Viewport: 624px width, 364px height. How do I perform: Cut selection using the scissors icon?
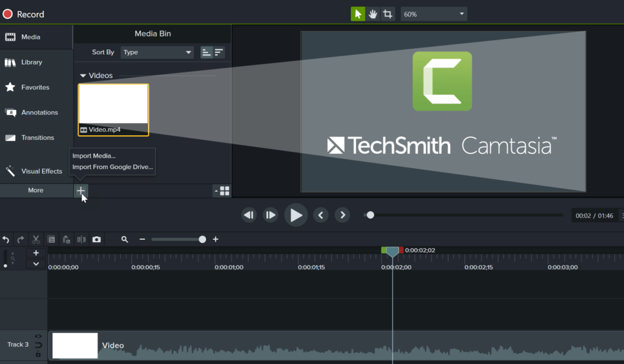point(35,239)
